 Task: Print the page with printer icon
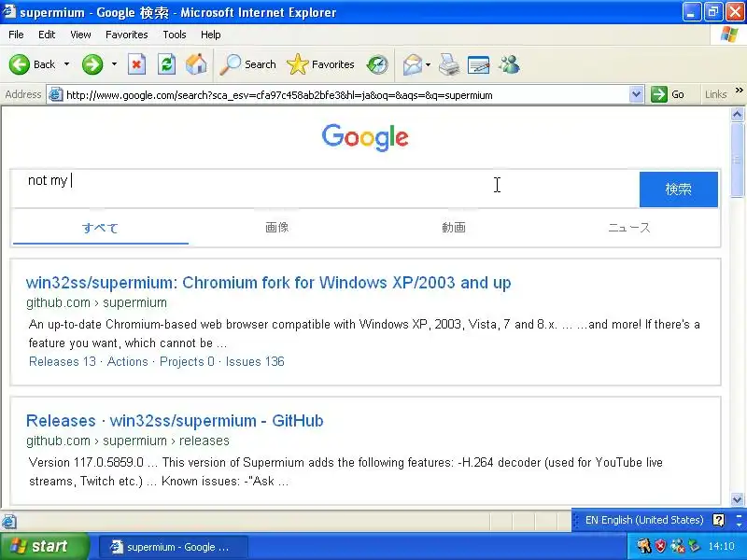tap(449, 64)
